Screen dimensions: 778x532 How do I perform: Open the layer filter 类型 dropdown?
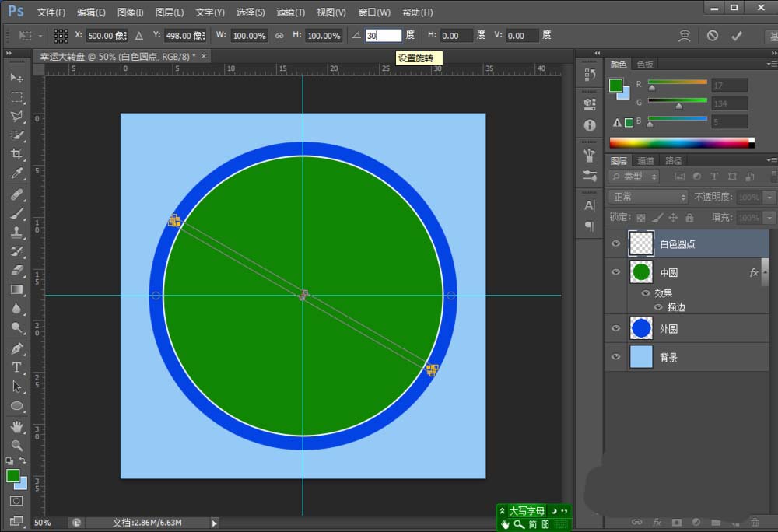[634, 177]
